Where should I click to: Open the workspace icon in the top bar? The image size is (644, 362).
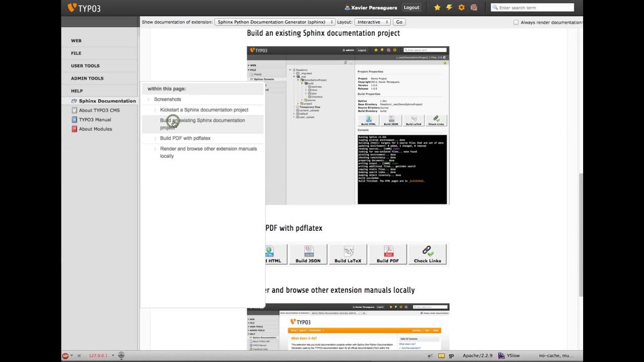click(x=473, y=8)
